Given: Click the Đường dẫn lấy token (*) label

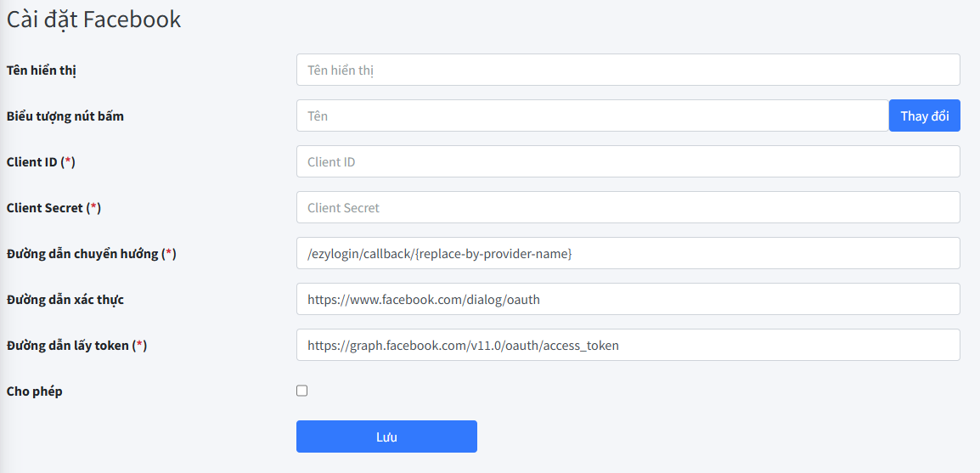Looking at the screenshot, I should (x=77, y=346).
